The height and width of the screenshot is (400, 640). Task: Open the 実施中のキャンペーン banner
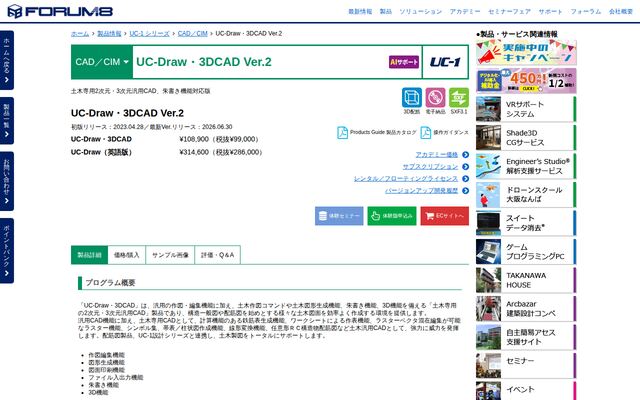tap(526, 52)
